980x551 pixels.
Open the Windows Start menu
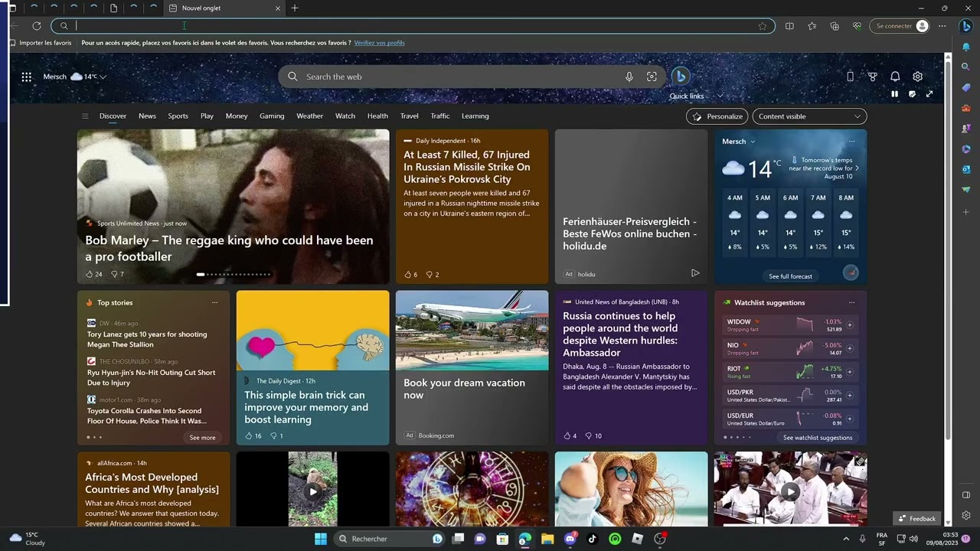click(321, 539)
